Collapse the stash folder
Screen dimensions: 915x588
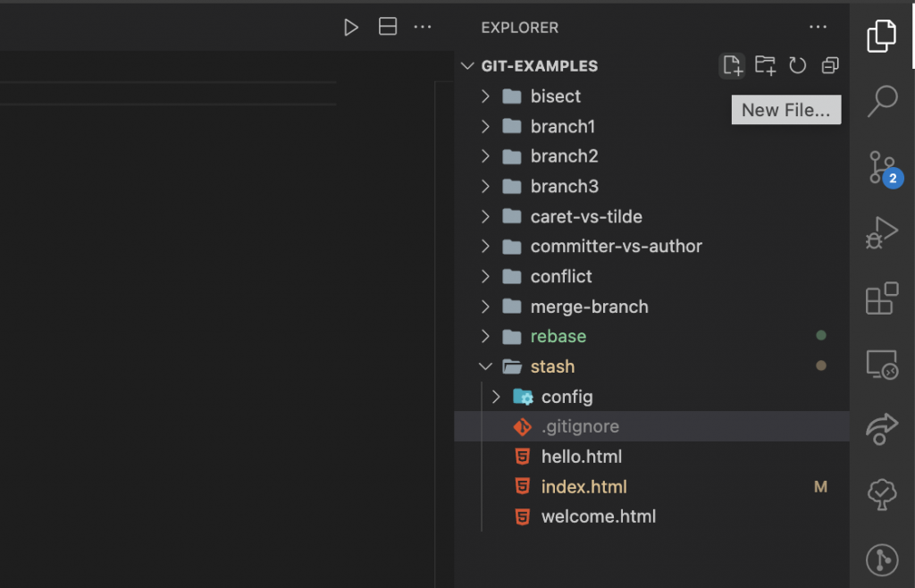click(x=486, y=366)
